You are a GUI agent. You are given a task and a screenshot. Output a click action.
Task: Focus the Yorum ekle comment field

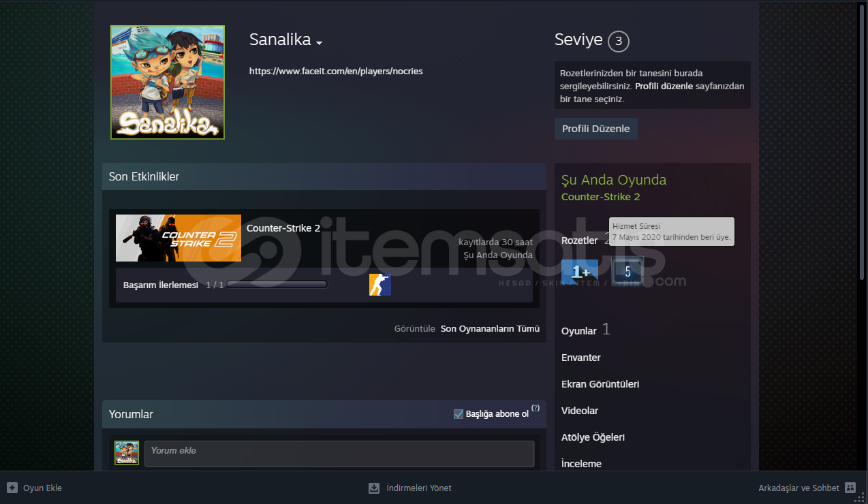pos(339,454)
